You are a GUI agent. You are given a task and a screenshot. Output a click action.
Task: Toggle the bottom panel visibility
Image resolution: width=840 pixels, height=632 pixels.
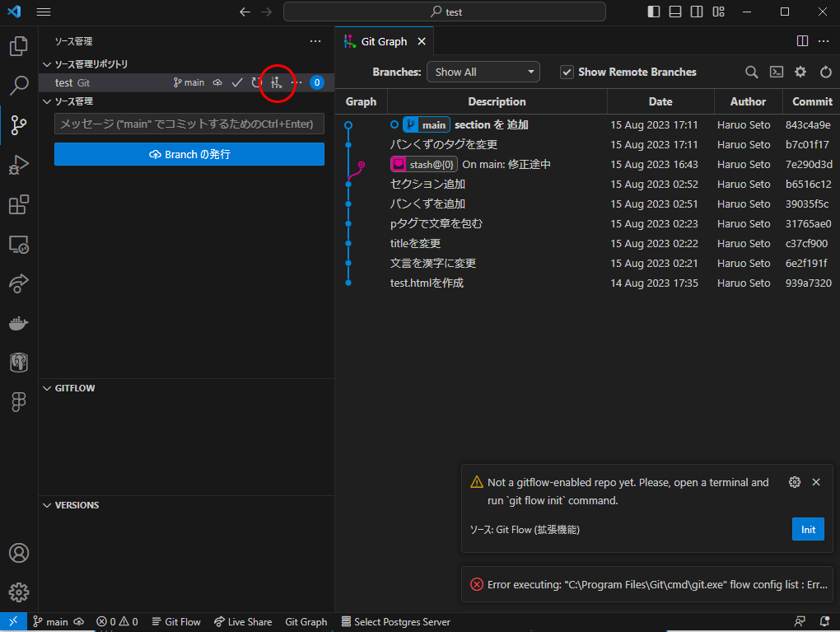675,12
